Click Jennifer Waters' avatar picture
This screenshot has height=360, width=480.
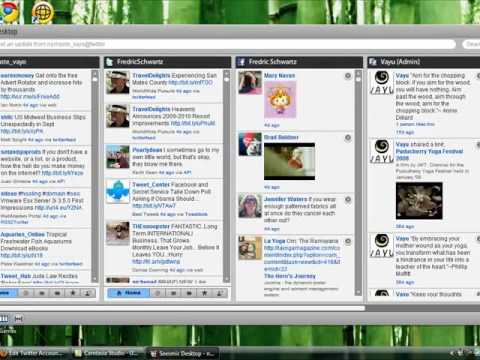pos(250,206)
